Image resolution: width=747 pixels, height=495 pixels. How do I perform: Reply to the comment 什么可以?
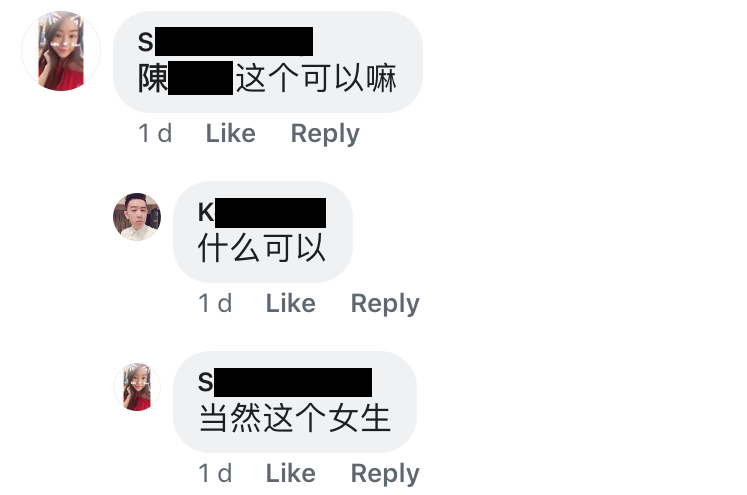tap(385, 304)
